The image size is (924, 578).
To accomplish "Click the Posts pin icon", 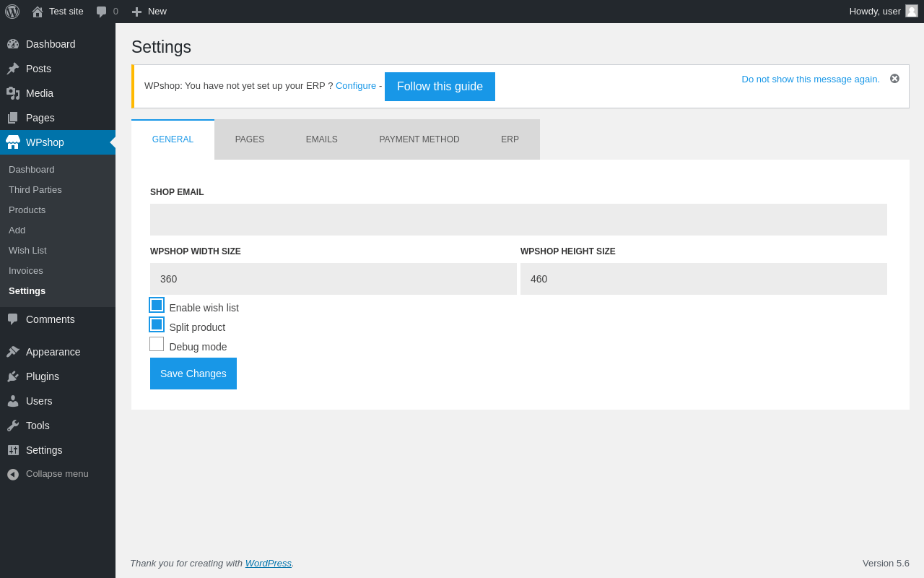I will click(x=13, y=69).
